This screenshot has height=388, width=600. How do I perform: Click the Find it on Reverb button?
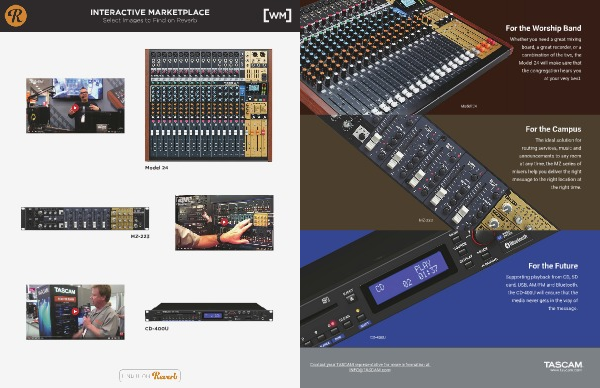tap(150, 376)
